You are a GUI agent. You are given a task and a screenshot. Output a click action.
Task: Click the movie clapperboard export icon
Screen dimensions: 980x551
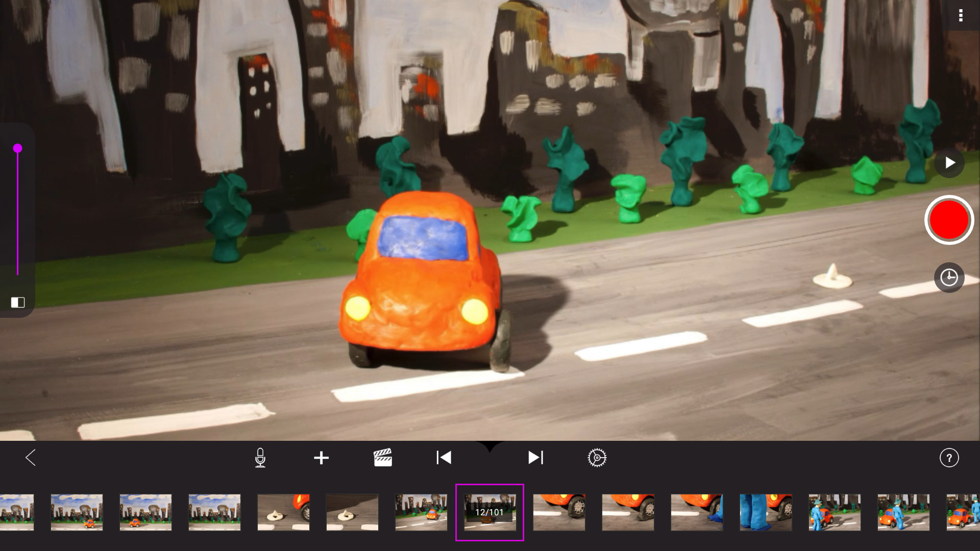click(384, 458)
